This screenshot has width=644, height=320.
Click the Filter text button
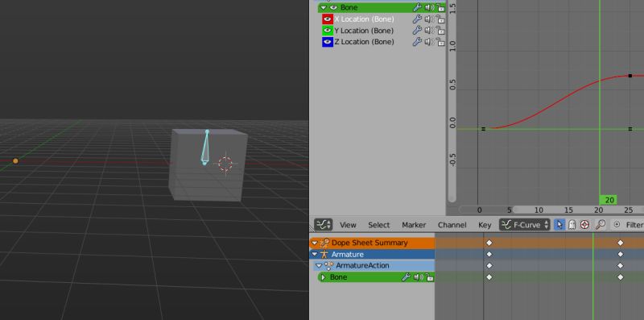(634, 225)
